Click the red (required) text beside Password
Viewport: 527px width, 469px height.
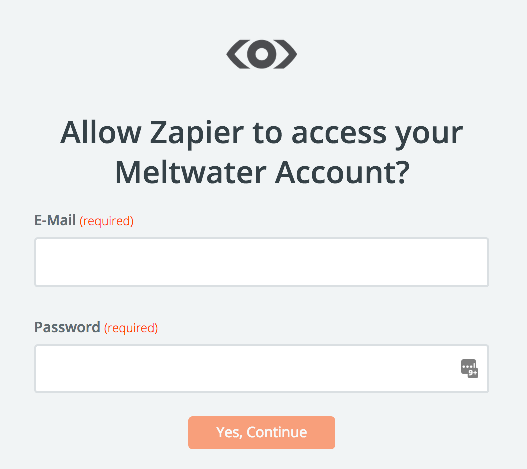tap(131, 328)
